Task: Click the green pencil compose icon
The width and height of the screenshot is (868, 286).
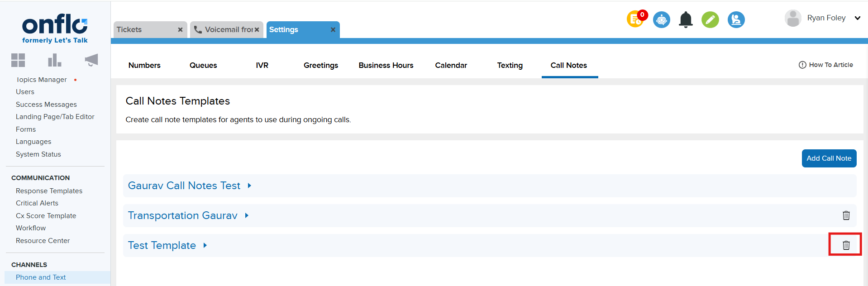Action: [710, 19]
